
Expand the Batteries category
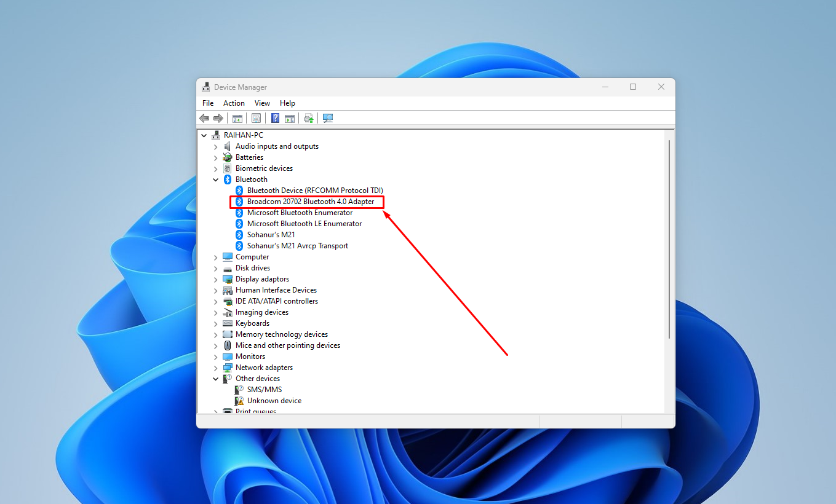(x=215, y=157)
